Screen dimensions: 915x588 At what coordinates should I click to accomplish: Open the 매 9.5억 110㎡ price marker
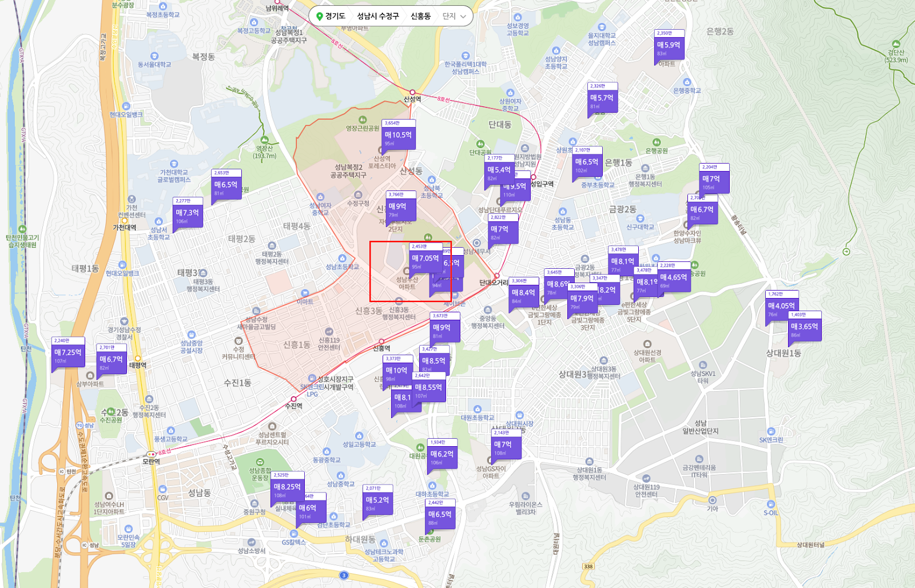click(x=516, y=189)
